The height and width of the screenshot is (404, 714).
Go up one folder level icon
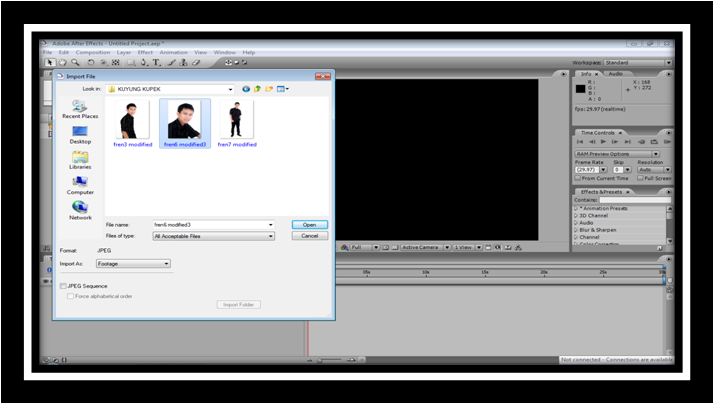(x=257, y=89)
